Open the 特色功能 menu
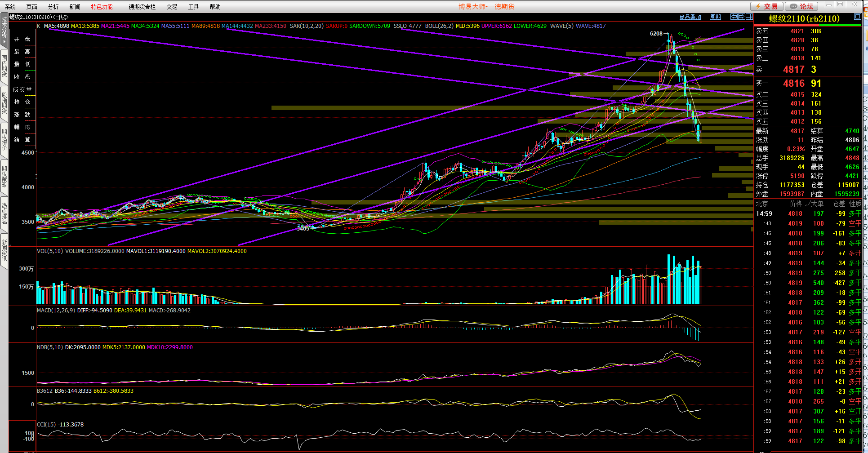The image size is (868, 453). tap(102, 7)
